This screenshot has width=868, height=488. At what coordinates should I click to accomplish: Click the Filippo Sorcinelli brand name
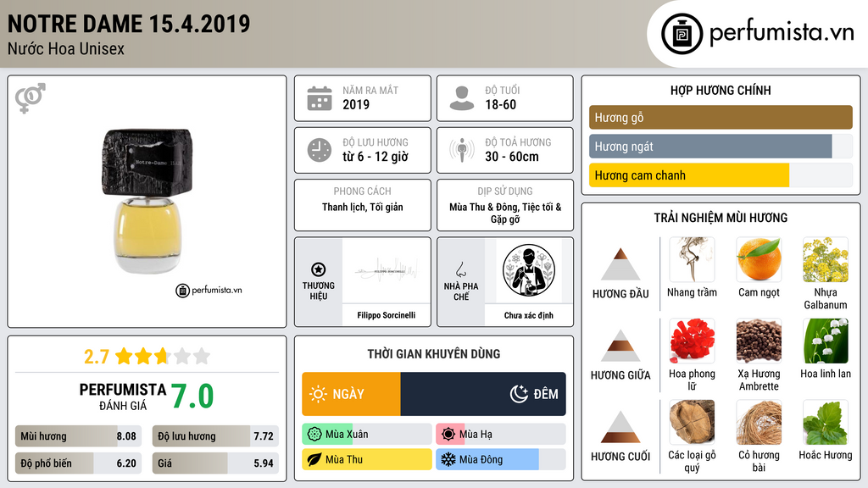(x=386, y=315)
